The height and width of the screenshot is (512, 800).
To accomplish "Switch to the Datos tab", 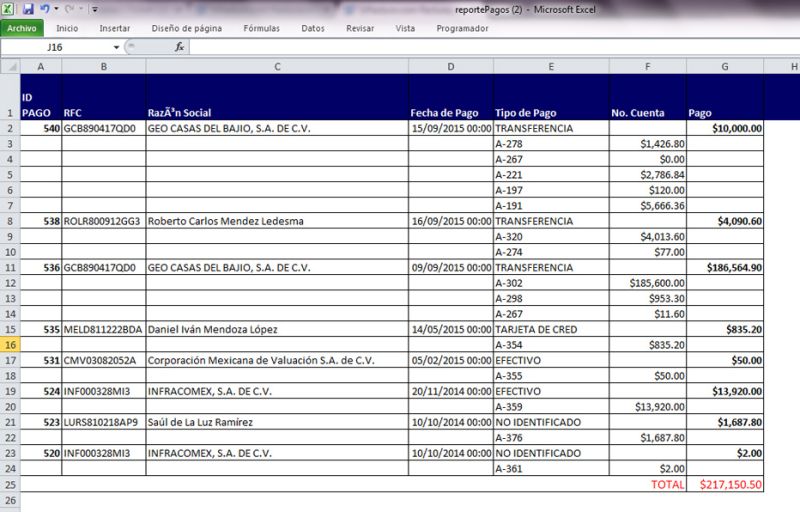I will (313, 29).
